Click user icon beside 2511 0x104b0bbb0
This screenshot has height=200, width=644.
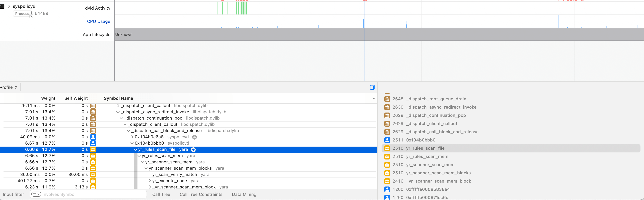[x=387, y=140]
